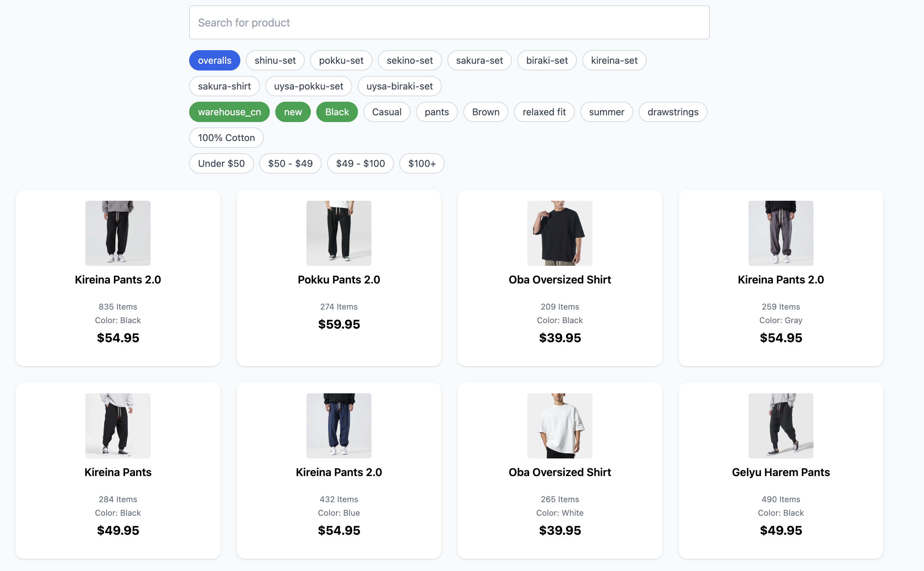Open blue Kireina Pants 2.0 image
The height and width of the screenshot is (571, 924).
click(339, 426)
